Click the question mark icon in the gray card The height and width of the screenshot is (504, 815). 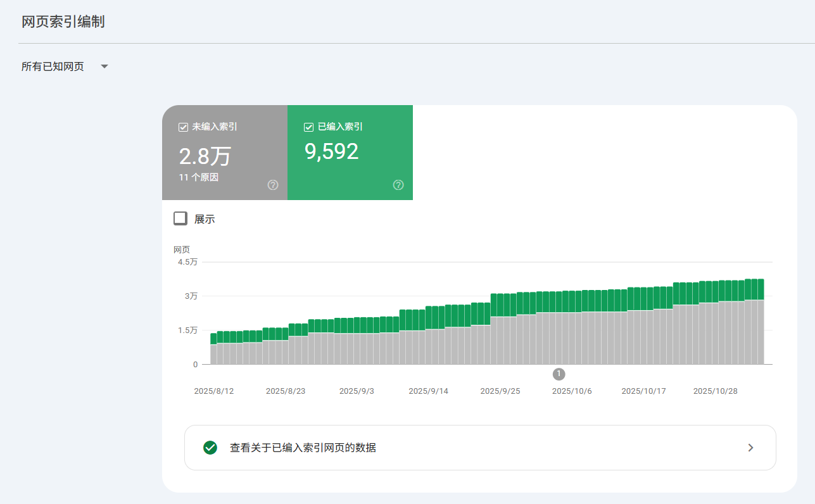coord(272,185)
